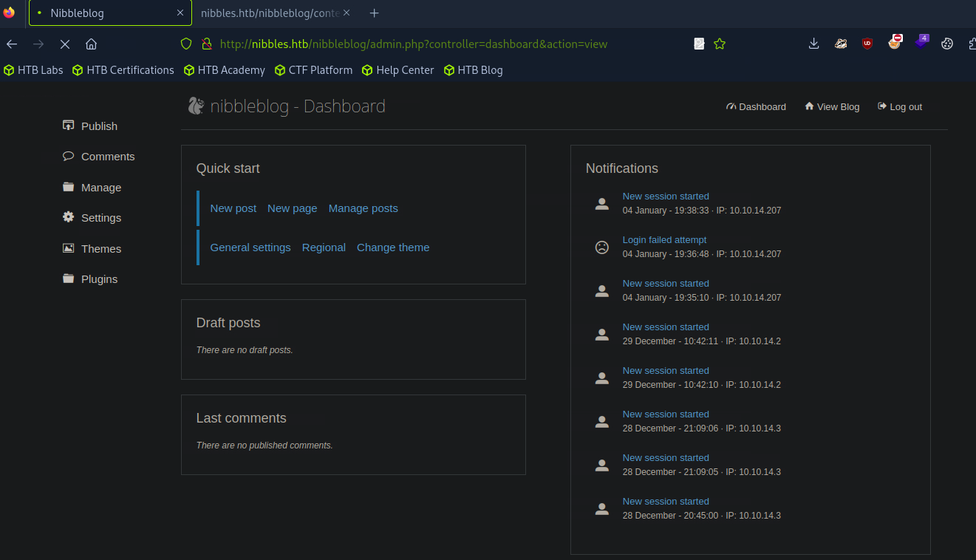Viewport: 976px width, 560px height.
Task: Stop loading the page
Action: click(65, 44)
